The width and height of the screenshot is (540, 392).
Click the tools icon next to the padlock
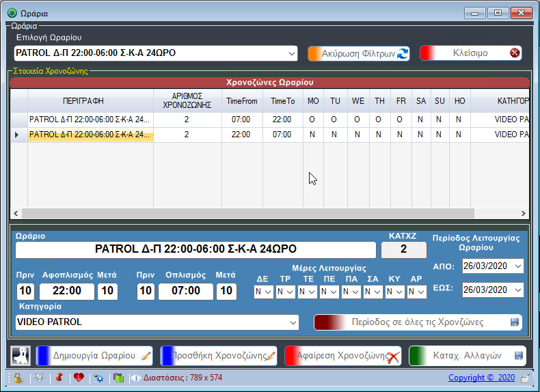[38, 378]
